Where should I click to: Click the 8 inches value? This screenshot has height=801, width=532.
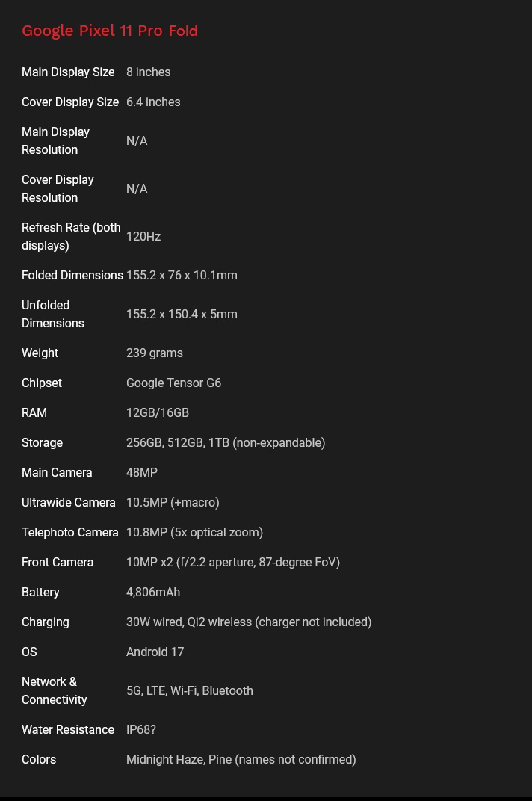click(148, 72)
